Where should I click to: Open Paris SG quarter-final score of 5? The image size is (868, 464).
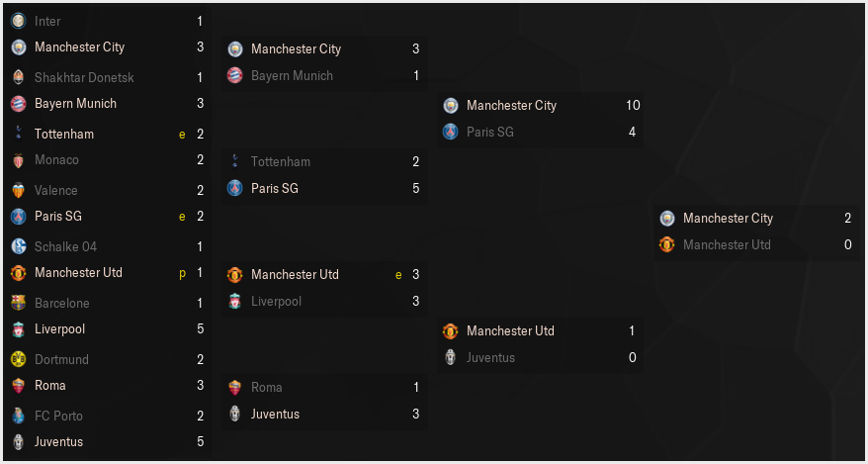pos(416,188)
